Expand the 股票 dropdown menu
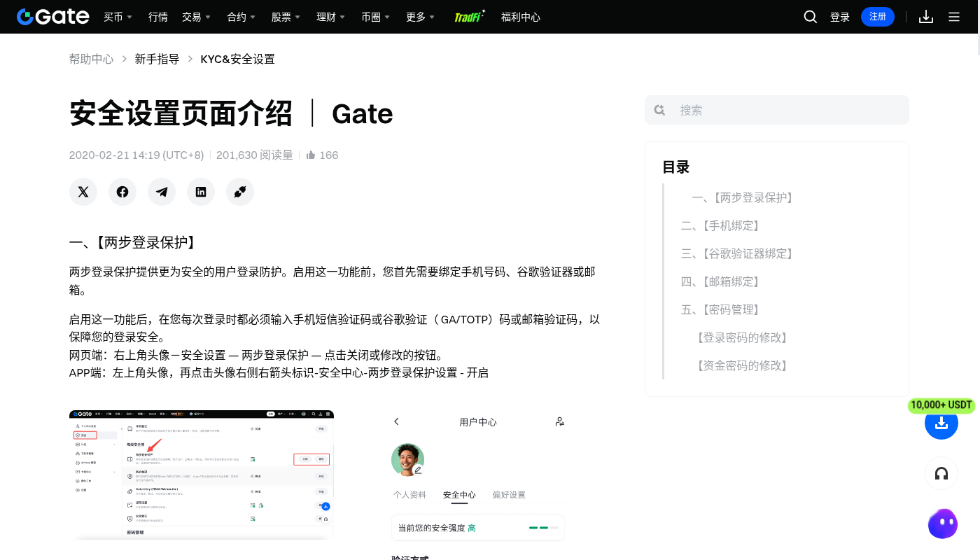This screenshot has height=560, width=980. [286, 17]
